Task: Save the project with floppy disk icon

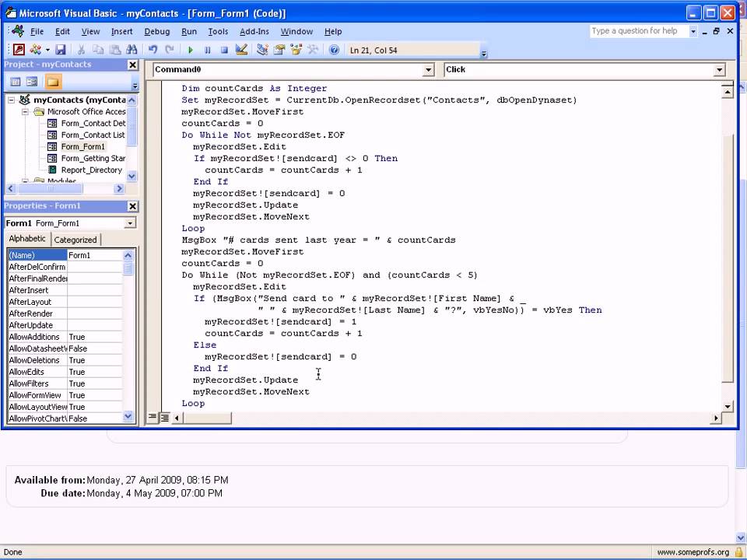Action: pos(61,50)
